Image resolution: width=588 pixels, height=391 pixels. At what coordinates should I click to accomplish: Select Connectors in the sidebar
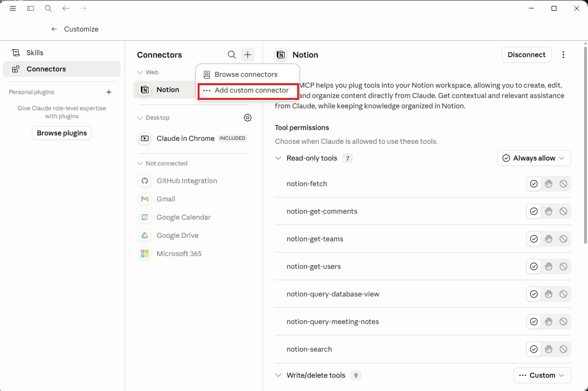click(62, 69)
